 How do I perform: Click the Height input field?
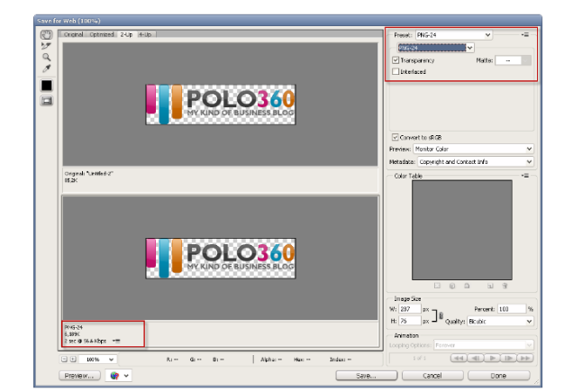410,321
